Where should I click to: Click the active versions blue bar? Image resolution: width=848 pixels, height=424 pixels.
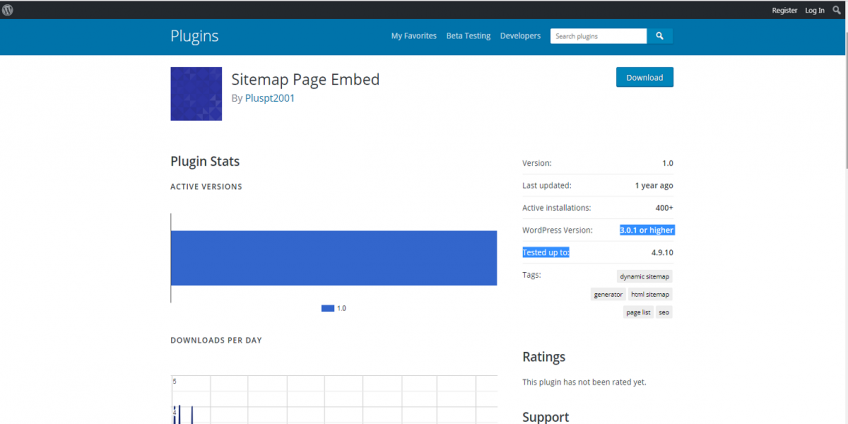(334, 258)
